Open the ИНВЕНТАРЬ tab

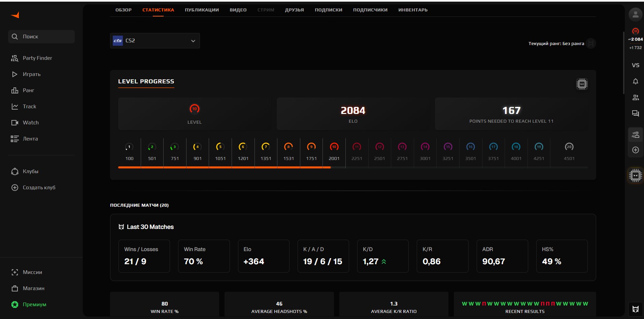pyautogui.click(x=413, y=10)
